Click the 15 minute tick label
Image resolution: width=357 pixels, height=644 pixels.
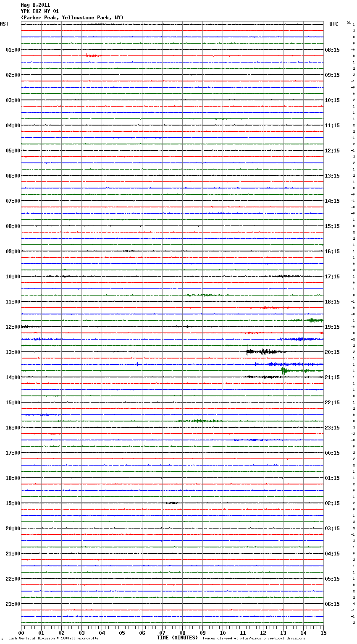click(323, 633)
